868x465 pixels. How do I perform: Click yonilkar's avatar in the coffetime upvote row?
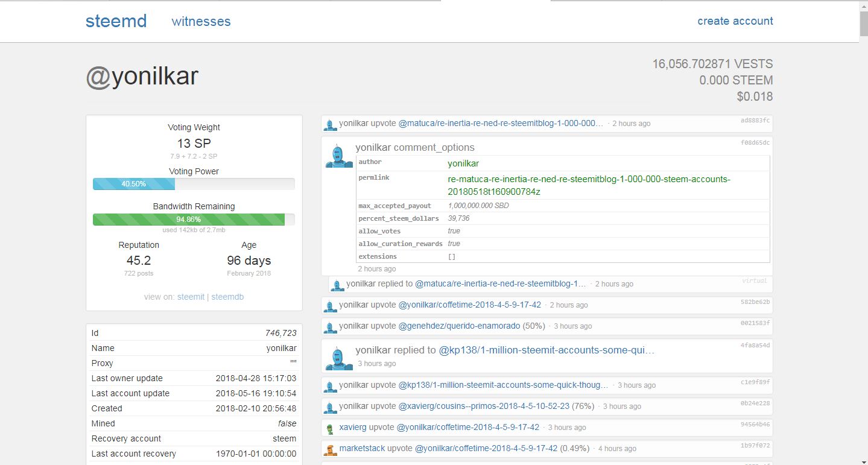coord(330,306)
